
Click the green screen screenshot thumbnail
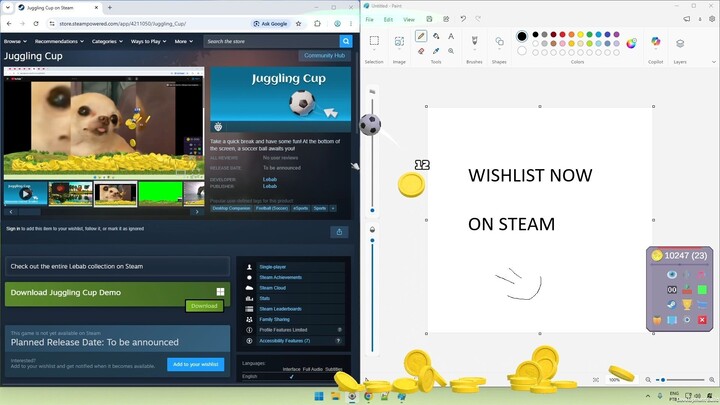[160, 194]
